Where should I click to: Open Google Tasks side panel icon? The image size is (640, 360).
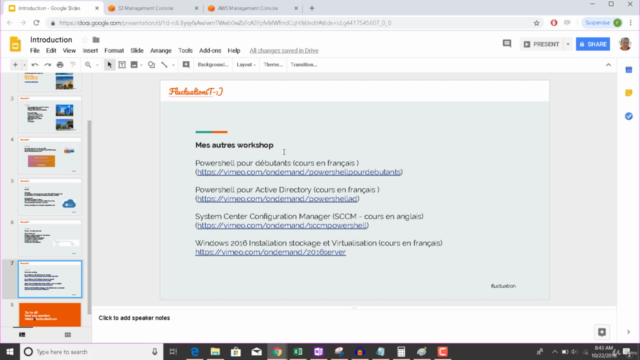629,116
